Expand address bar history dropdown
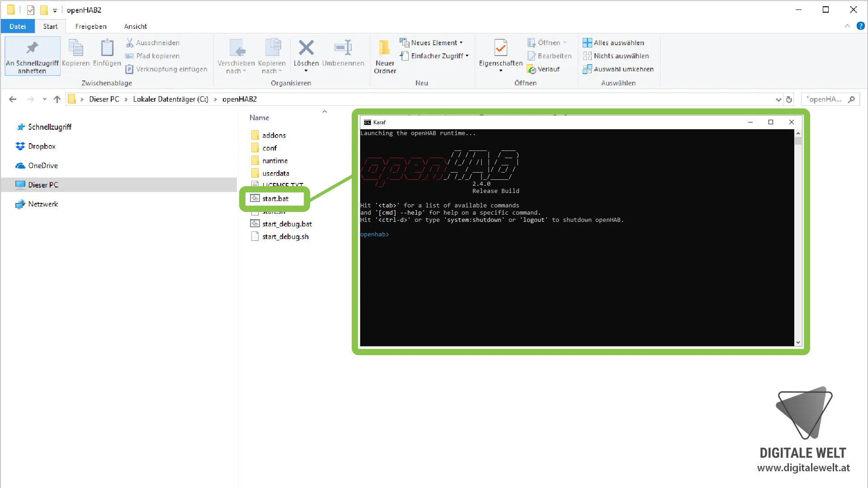Viewport: 868px width, 488px height. coord(778,99)
